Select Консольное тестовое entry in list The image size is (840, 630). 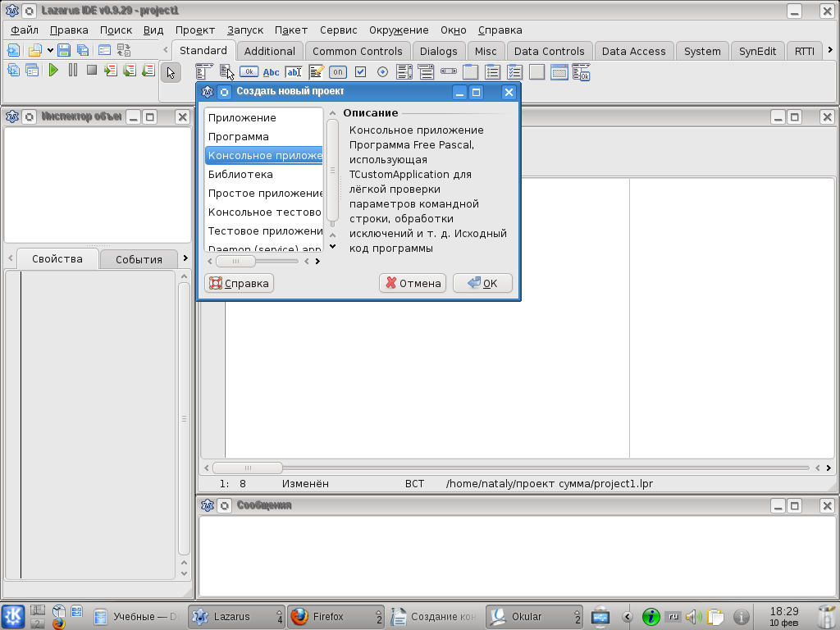point(264,212)
